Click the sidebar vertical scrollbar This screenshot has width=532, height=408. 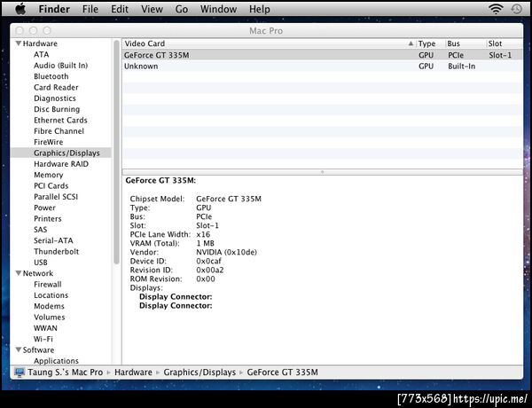click(117, 152)
